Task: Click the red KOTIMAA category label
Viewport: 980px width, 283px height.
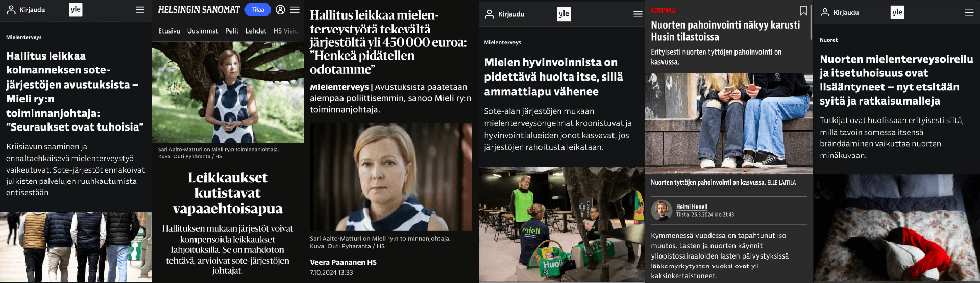Action: (663, 10)
